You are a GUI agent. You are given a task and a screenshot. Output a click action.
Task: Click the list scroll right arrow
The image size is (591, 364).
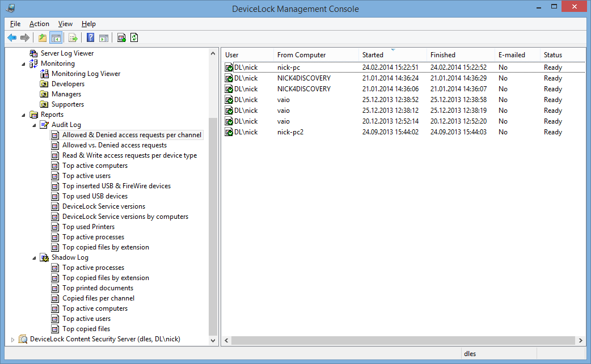tap(580, 340)
